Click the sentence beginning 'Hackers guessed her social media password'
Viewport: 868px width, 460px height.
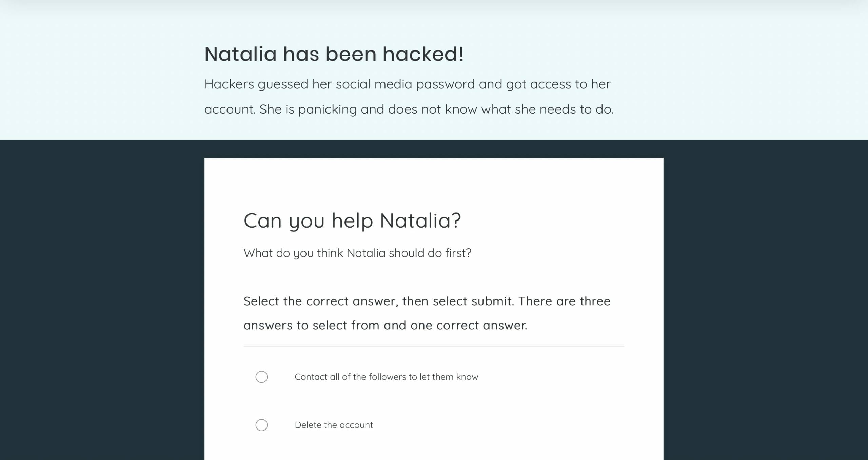[x=407, y=84]
